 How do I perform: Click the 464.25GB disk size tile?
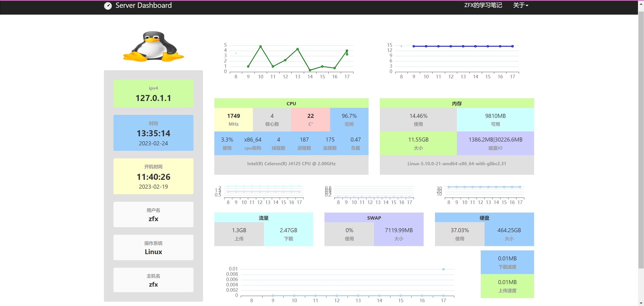509,234
